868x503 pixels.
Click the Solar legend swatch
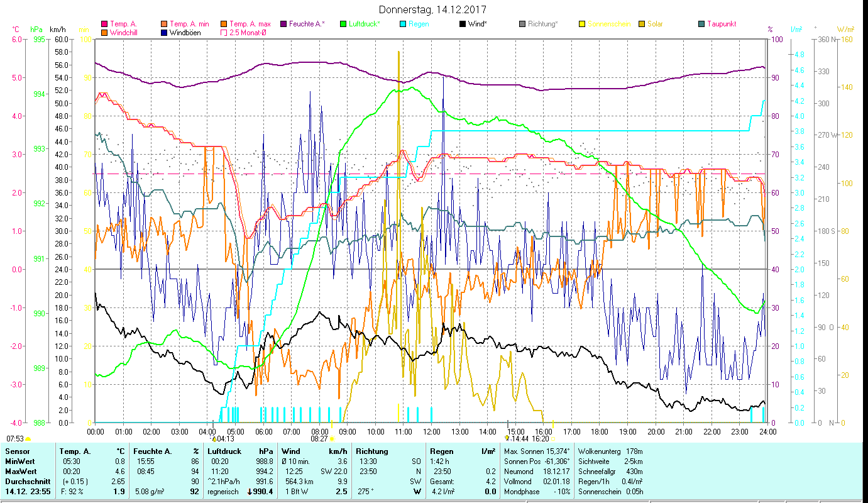(642, 24)
